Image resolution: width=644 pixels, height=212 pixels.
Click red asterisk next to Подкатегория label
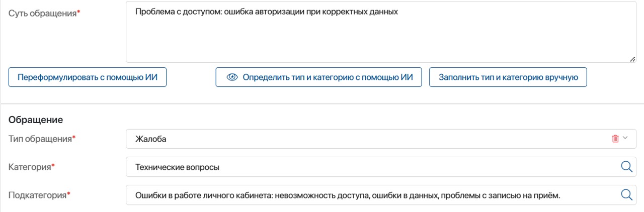69,194
